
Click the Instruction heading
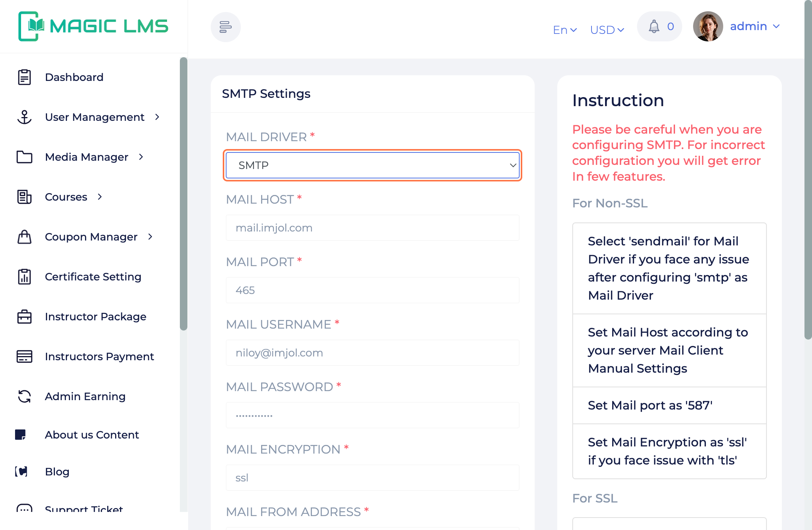point(618,101)
